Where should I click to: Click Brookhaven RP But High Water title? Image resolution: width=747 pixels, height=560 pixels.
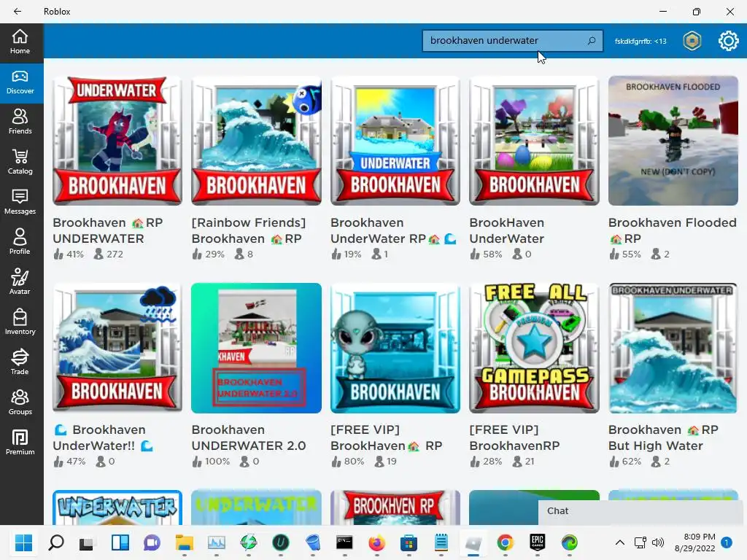click(x=663, y=437)
